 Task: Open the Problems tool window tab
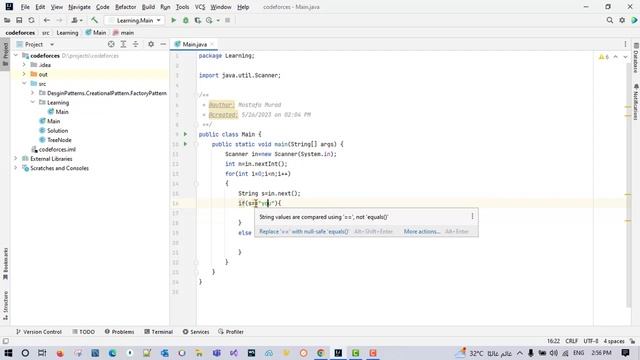click(x=119, y=332)
